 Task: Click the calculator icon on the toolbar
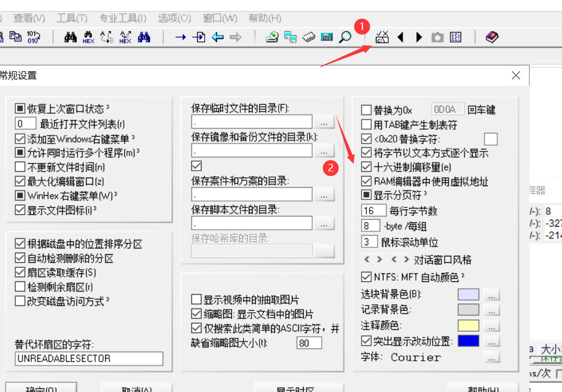[x=326, y=37]
